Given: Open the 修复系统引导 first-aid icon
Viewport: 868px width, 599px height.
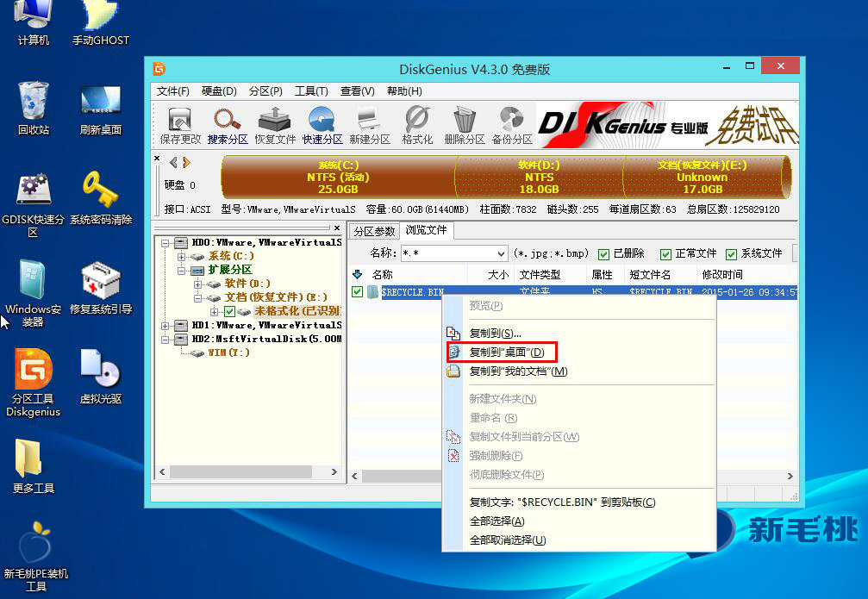Looking at the screenshot, I should (x=100, y=288).
